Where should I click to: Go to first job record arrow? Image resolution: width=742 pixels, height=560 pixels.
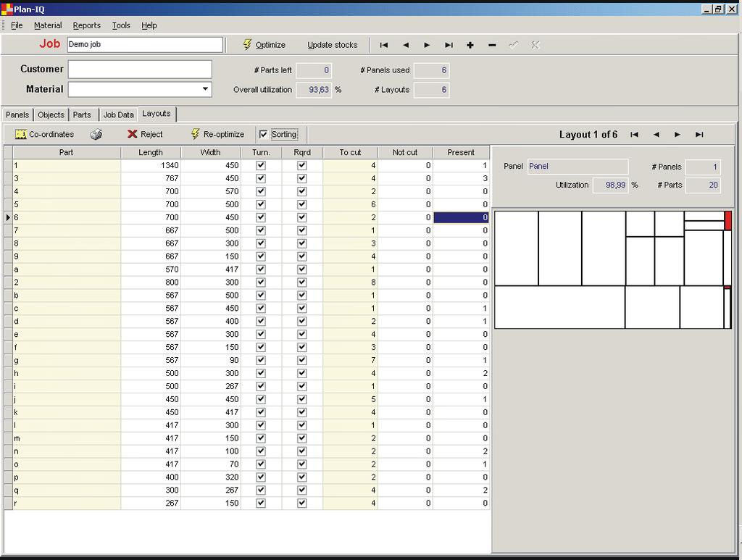click(x=384, y=45)
